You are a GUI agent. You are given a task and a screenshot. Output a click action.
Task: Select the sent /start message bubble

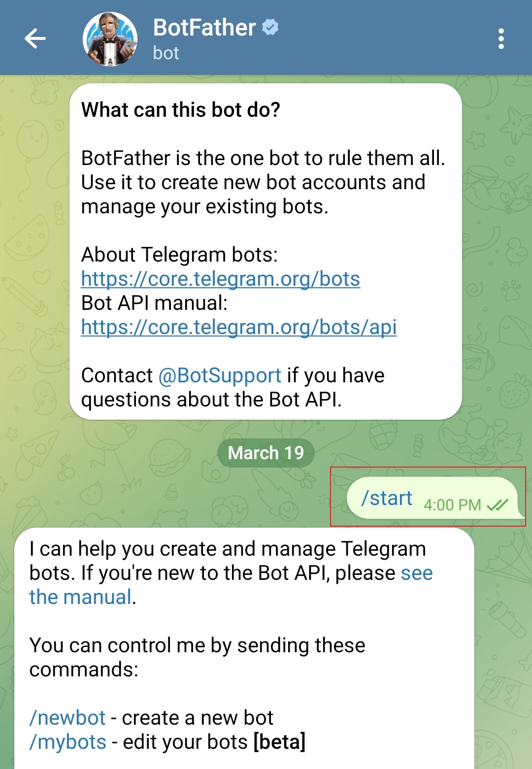point(433,498)
